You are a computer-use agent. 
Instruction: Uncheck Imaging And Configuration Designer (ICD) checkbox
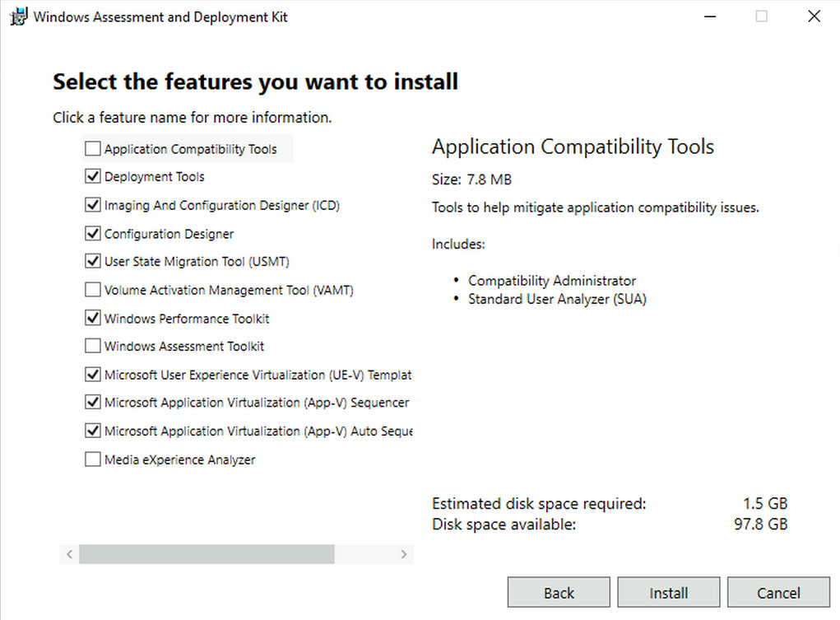[x=93, y=205]
